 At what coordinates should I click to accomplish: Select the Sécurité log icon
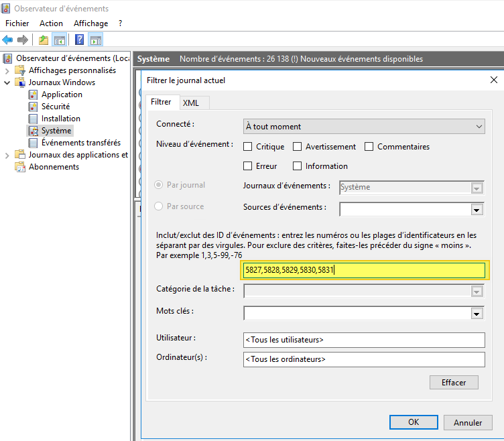34,107
